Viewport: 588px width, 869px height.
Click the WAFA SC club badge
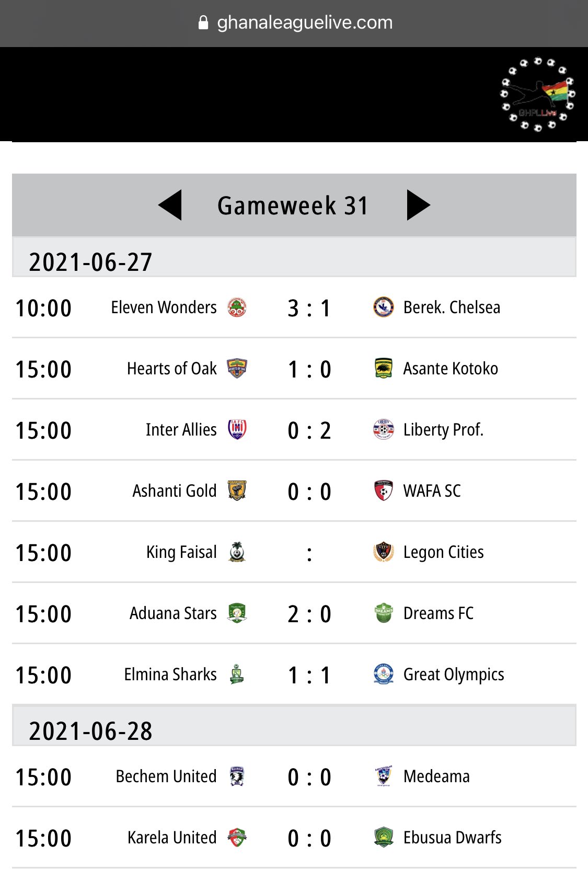coord(384,491)
